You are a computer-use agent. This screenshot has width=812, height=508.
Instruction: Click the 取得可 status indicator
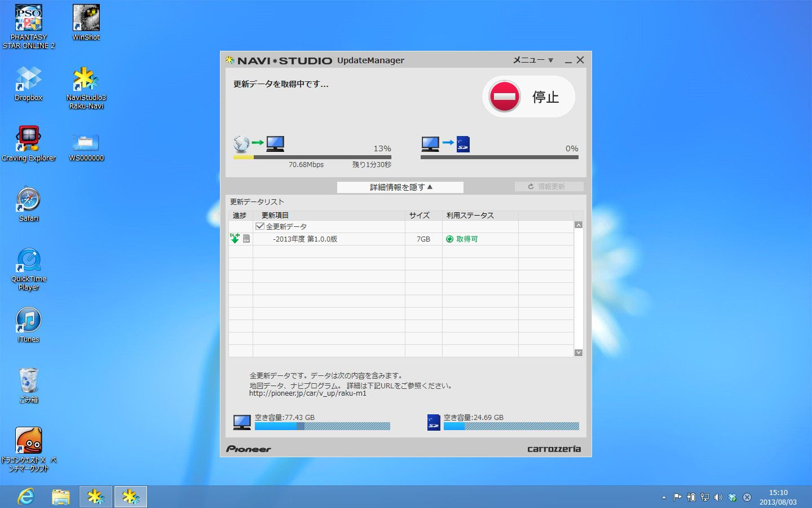(462, 239)
